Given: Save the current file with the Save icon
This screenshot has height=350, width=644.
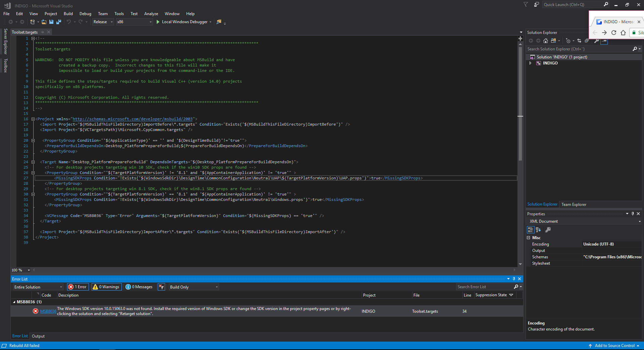Looking at the screenshot, I should coord(51,22).
